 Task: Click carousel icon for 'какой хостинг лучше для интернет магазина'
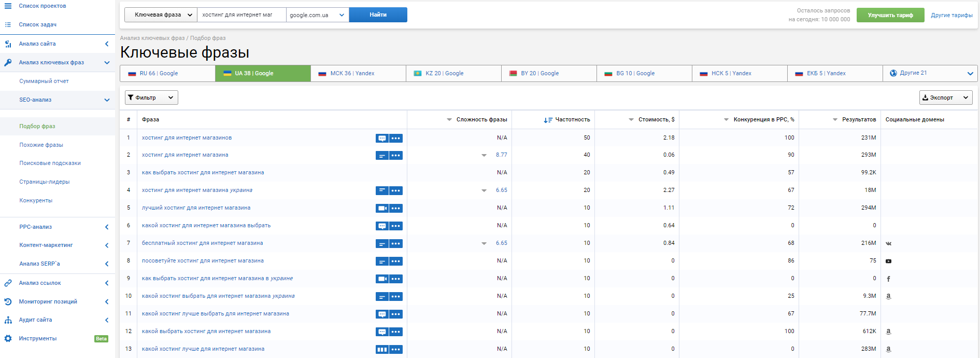pos(382,350)
